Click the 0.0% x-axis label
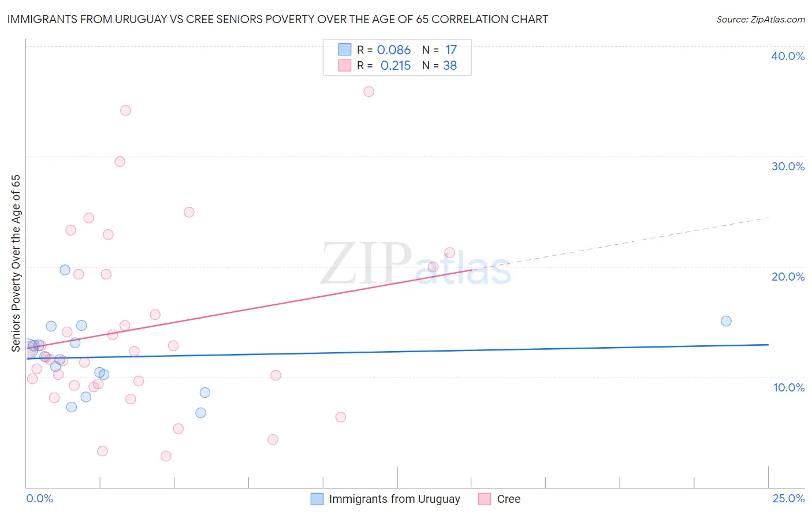Image resolution: width=812 pixels, height=515 pixels. coord(39,498)
